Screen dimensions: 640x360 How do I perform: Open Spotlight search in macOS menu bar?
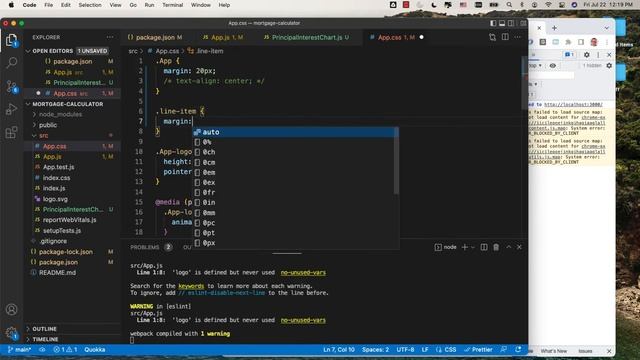(509, 5)
